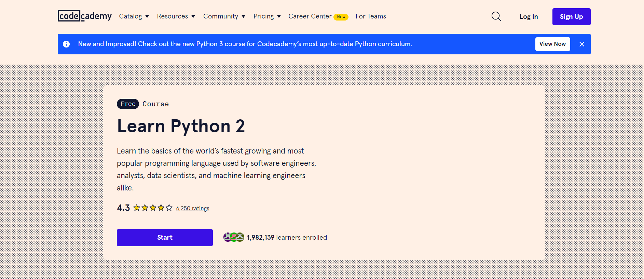Viewport: 644px width, 279px height.
Task: Click the Learn Python 2 heading
Action: click(x=181, y=126)
